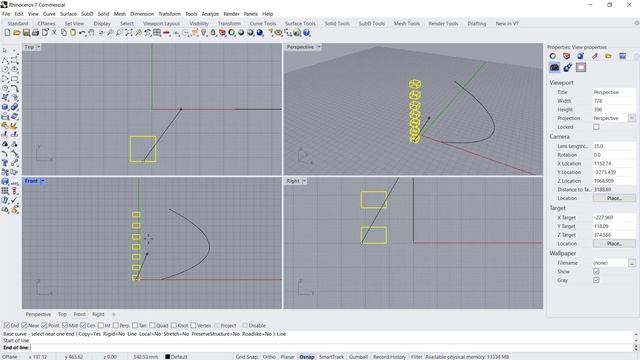Select the Polyline tool in left sidebar
The image size is (640, 360).
(5, 60)
